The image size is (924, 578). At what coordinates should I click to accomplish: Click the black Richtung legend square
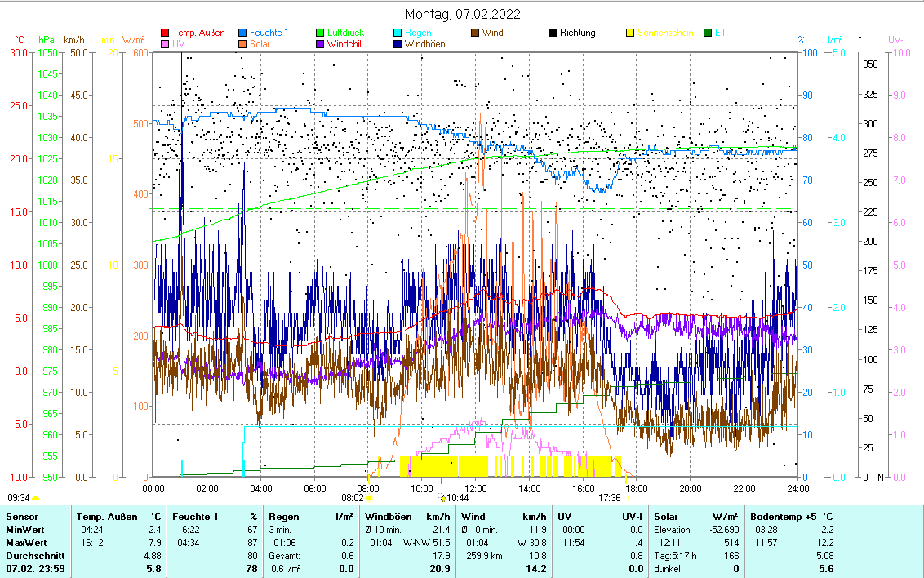point(553,33)
